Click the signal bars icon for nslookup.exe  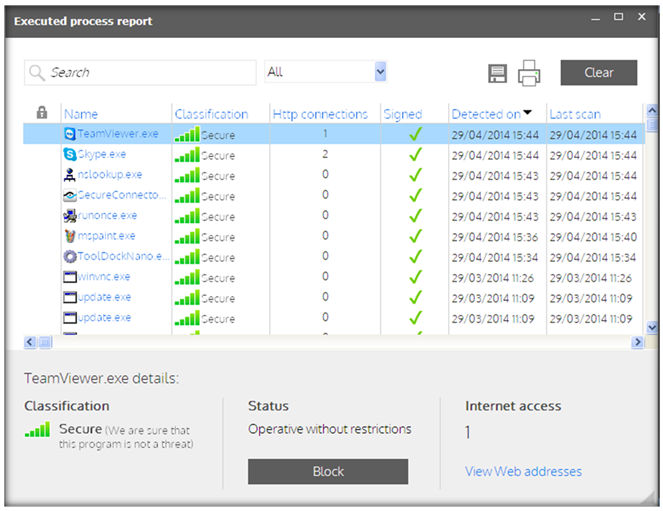tap(187, 175)
